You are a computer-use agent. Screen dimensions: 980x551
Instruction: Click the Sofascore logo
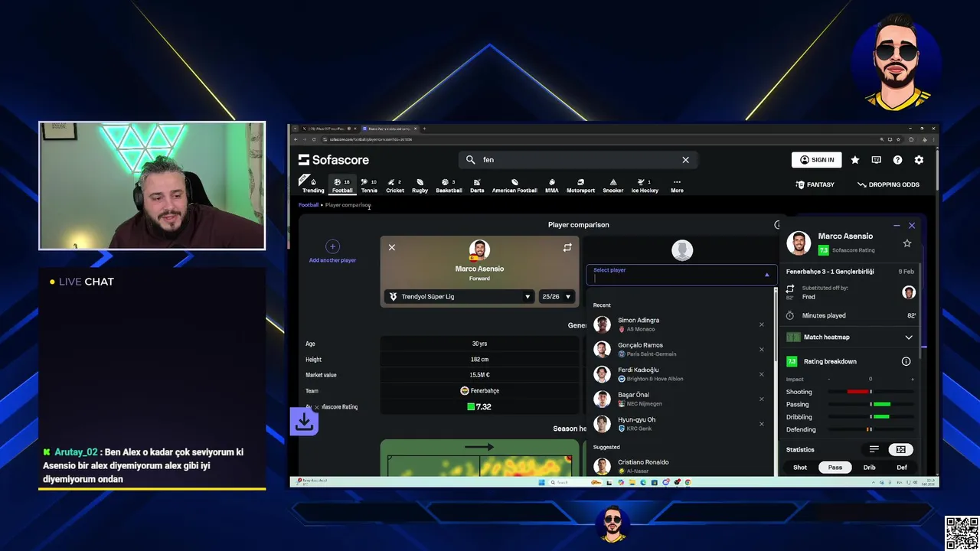tap(334, 160)
